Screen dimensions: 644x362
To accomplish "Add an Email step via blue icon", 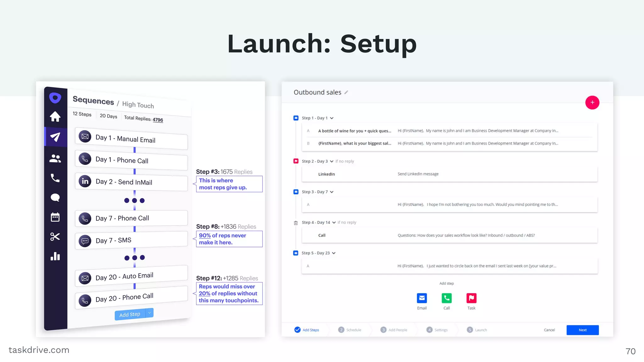I will point(422,298).
